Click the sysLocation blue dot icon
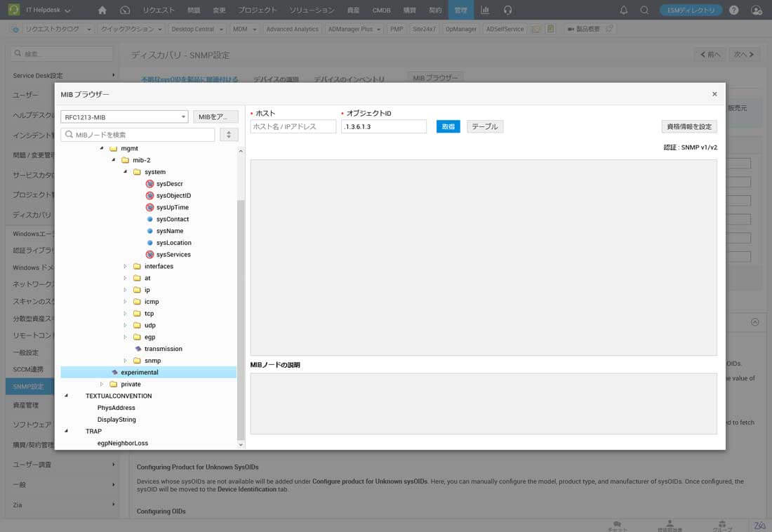Viewport: 772px width, 532px height. [x=149, y=243]
